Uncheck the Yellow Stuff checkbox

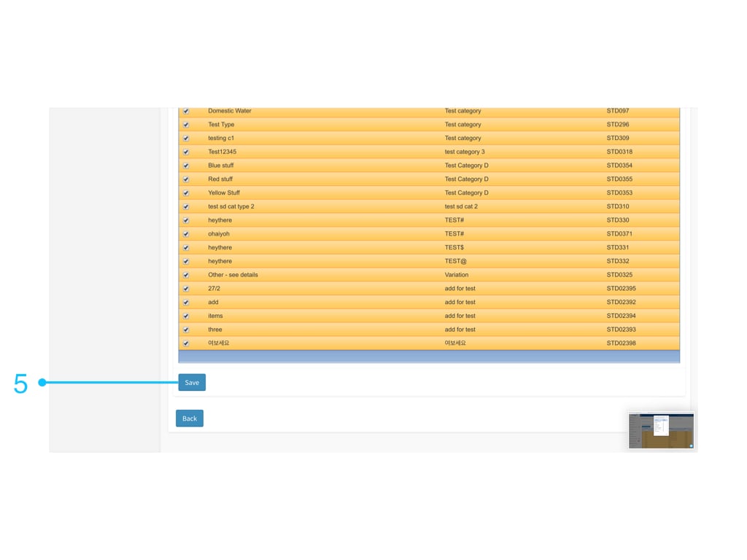click(x=186, y=192)
